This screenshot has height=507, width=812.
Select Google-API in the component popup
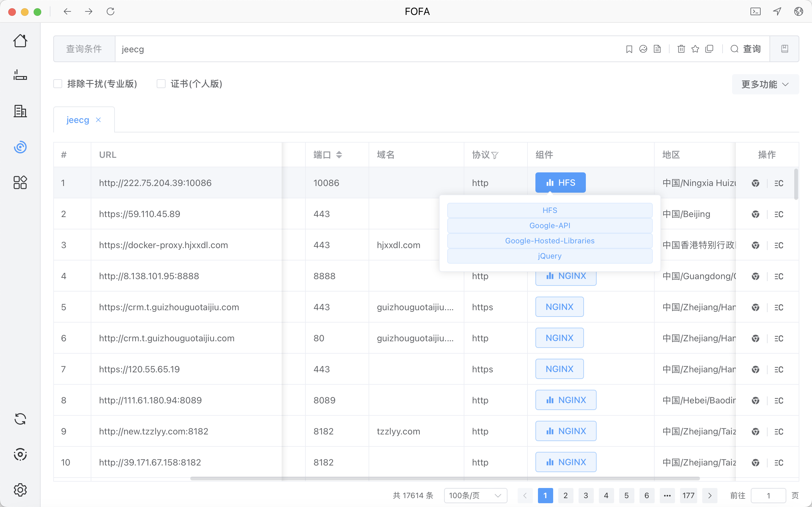pos(550,226)
